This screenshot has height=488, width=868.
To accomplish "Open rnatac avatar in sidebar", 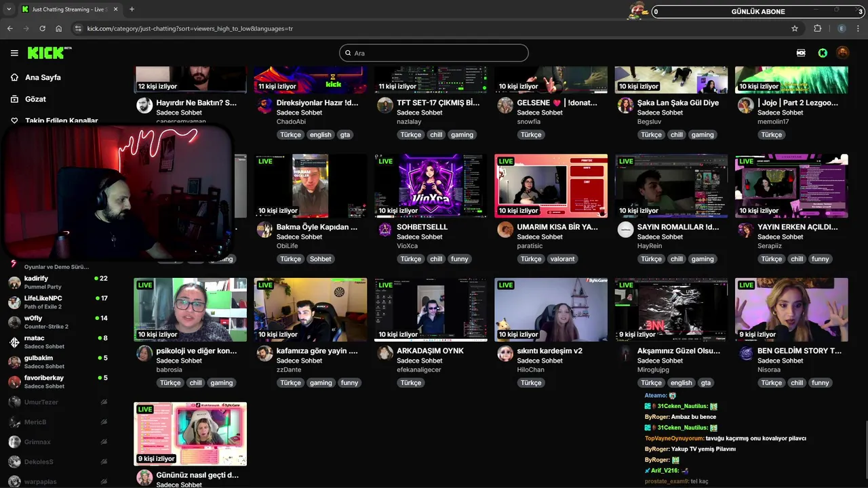I will click(x=14, y=342).
